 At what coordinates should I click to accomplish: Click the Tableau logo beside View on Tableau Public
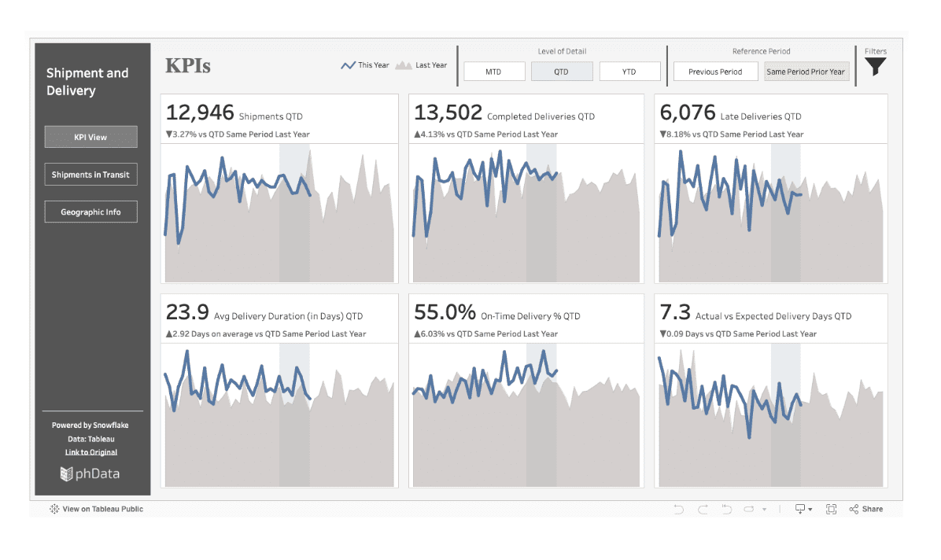tap(54, 510)
